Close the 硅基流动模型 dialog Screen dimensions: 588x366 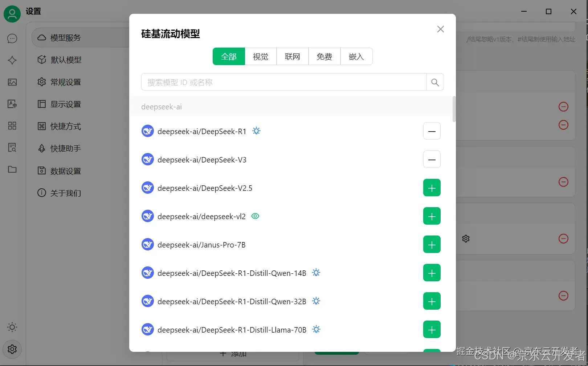tap(441, 29)
